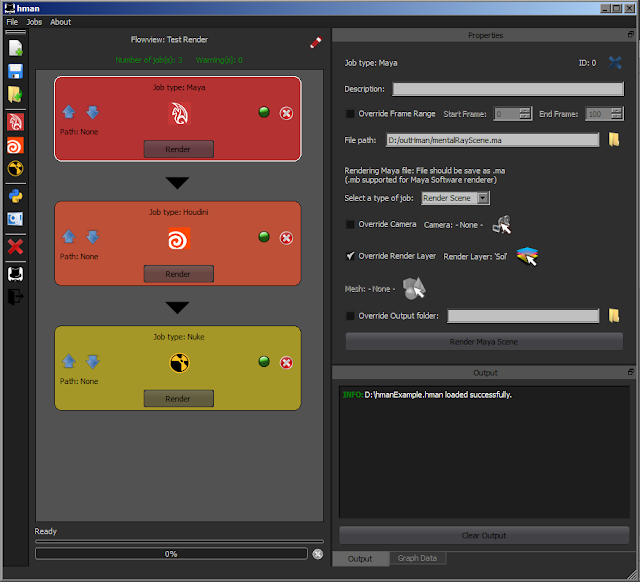
Task: Move the Nuke job down
Action: (x=93, y=361)
